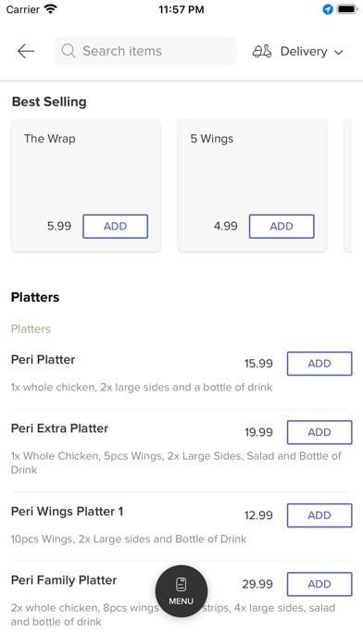The image size is (363, 644).
Task: Click the delivery scooter icon
Action: [x=262, y=51]
